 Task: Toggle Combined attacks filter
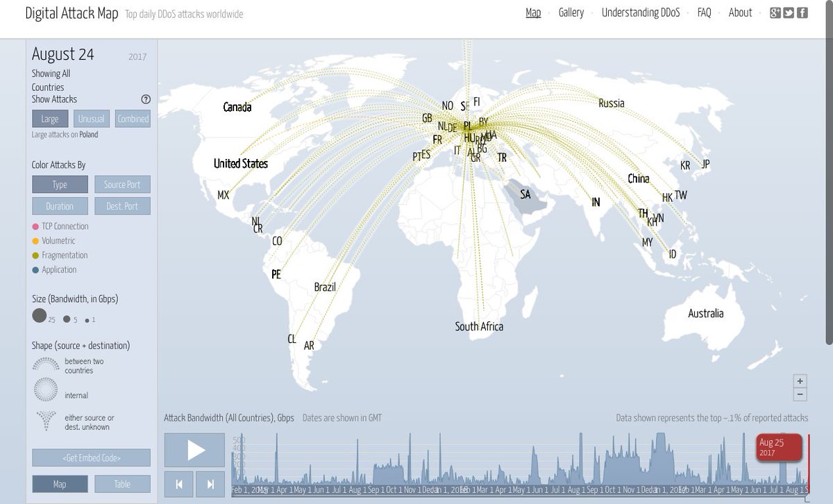pos(133,119)
